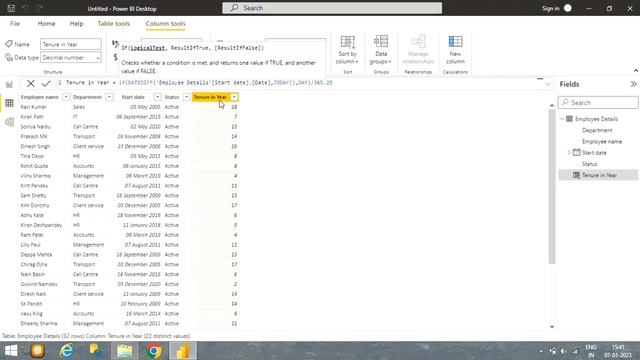The width and height of the screenshot is (640, 360).
Task: Switch to Model view in left sidebar
Action: (9, 122)
